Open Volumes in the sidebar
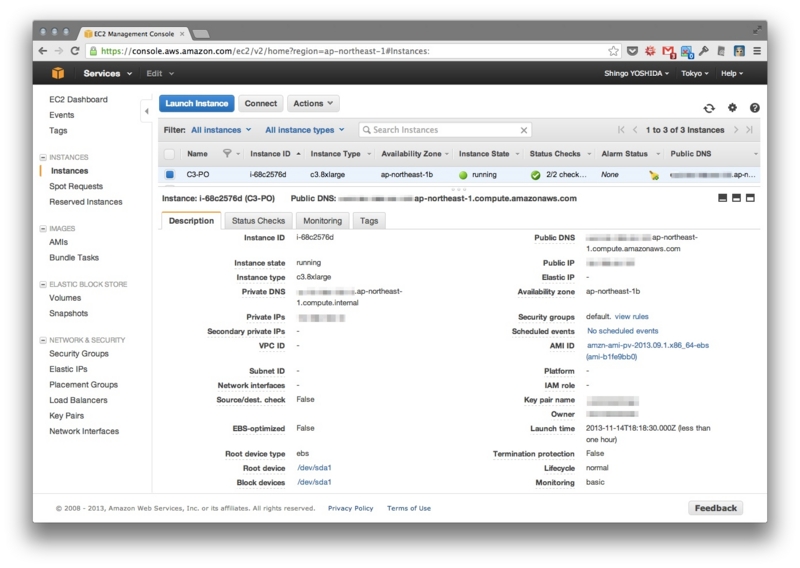Image resolution: width=800 pixels, height=568 pixels. click(x=65, y=298)
